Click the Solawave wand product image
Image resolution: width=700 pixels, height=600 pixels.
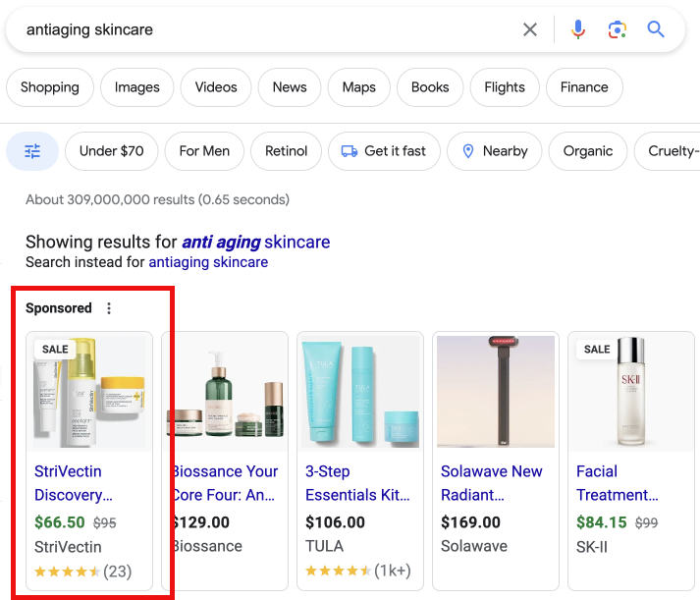[496, 392]
